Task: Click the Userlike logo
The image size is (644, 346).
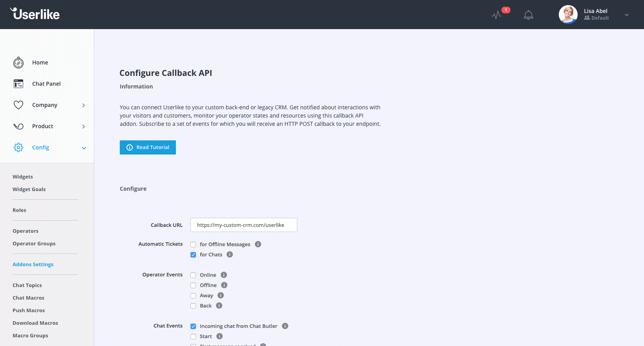Action: tap(35, 14)
